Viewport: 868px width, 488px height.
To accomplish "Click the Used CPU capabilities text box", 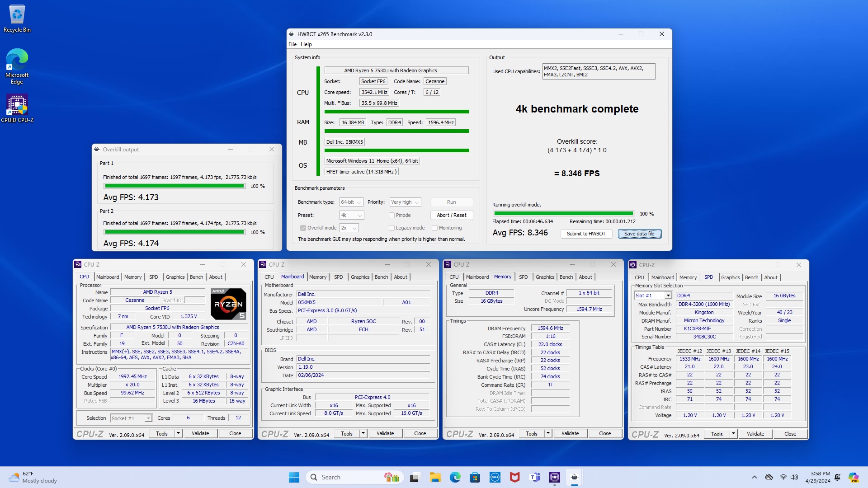I will (599, 71).
